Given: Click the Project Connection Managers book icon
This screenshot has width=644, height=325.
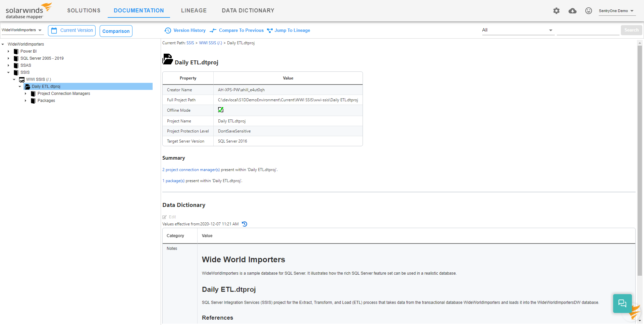Looking at the screenshot, I should (33, 94).
